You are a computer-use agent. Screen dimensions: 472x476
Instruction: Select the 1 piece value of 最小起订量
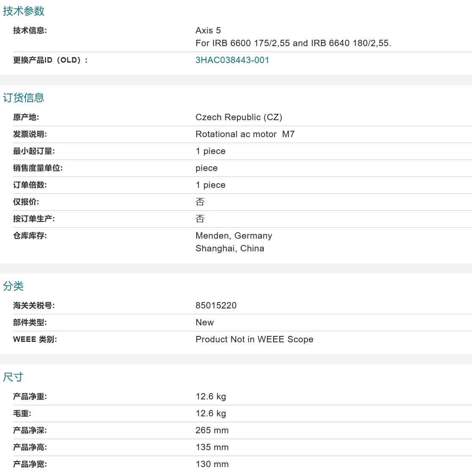click(x=210, y=151)
